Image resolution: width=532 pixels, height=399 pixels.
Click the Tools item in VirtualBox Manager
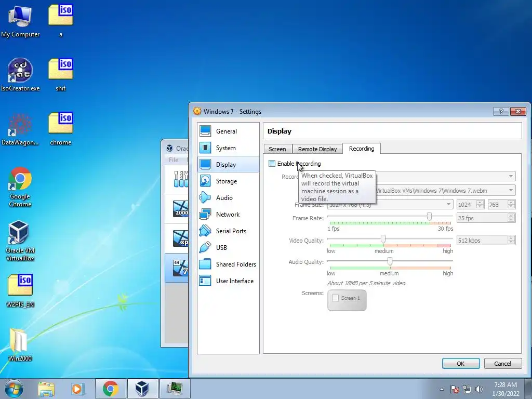pos(177,179)
